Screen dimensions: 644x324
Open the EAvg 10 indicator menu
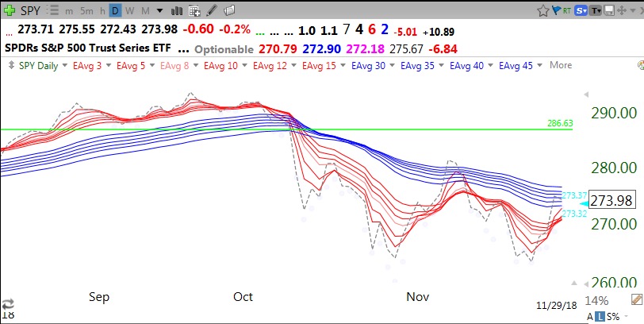[x=244, y=65]
